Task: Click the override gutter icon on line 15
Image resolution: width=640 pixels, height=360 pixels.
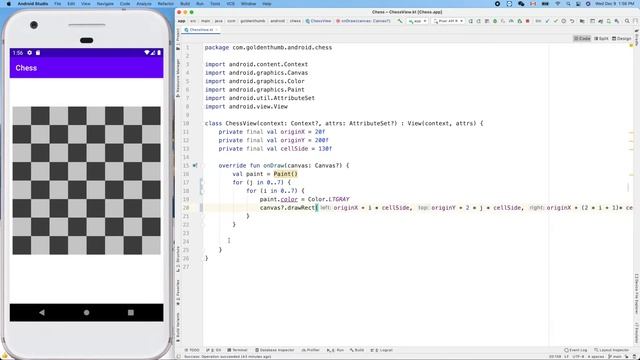Action: click(195, 166)
